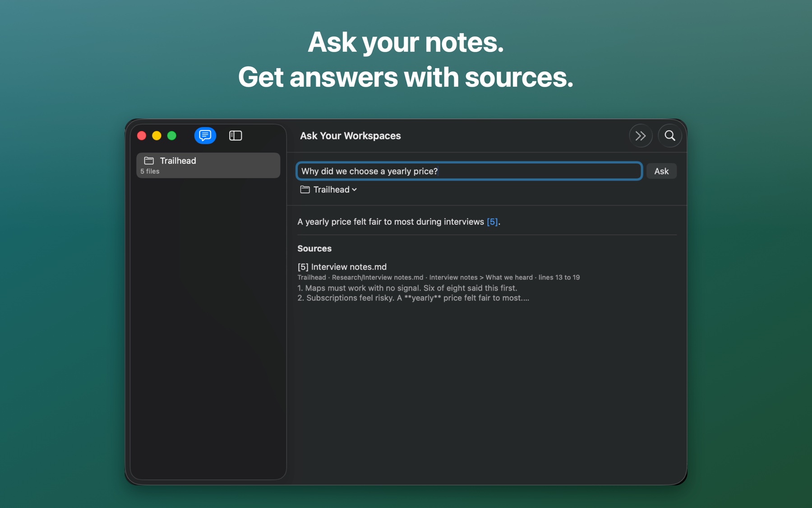Click the 'Ask Your Workspaces' title
This screenshot has width=812, height=508.
pos(351,136)
